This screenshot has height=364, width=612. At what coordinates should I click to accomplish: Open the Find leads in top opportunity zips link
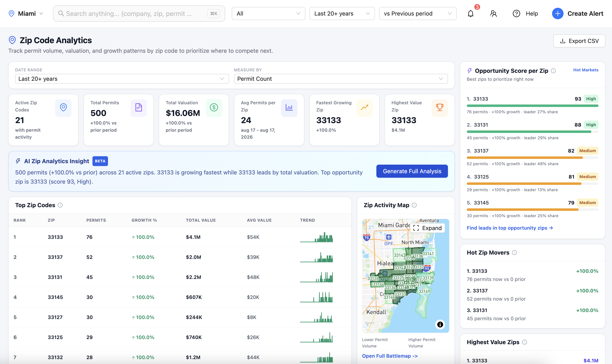coord(510,228)
